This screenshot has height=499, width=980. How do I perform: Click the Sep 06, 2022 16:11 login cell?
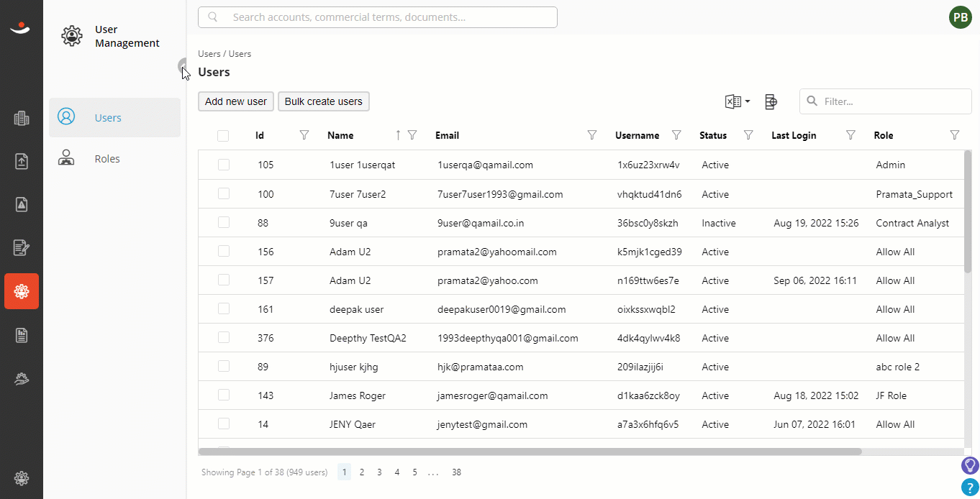pos(815,280)
